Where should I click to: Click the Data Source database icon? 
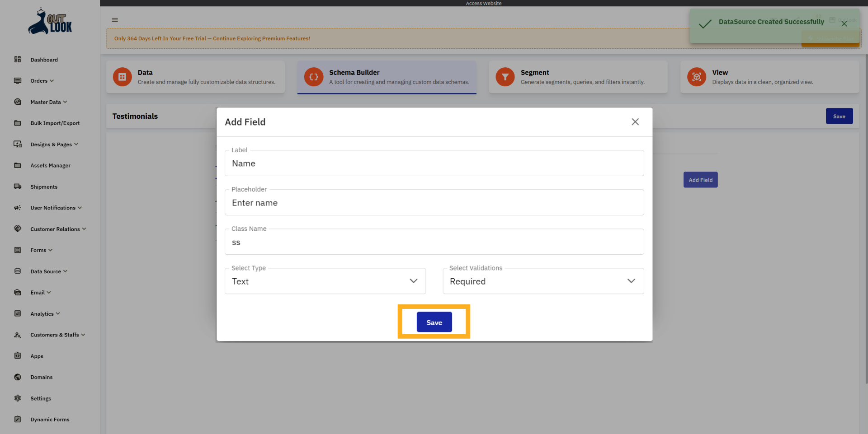coord(18,271)
